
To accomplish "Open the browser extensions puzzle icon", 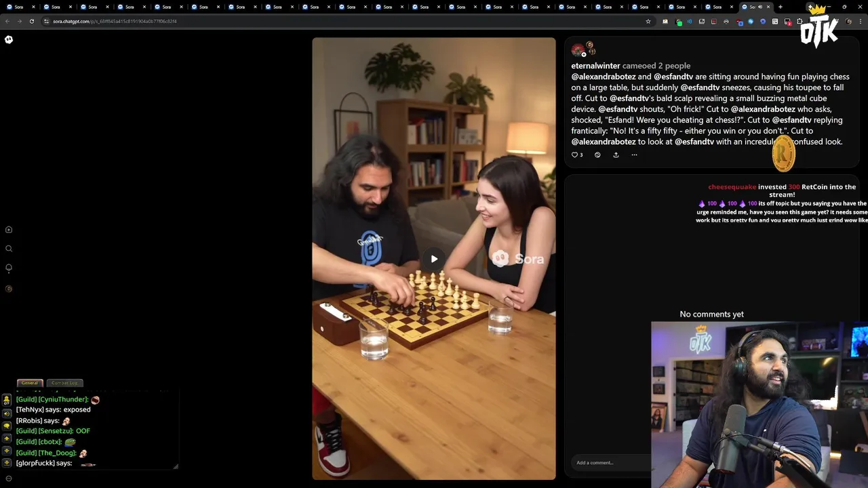I will point(800,21).
